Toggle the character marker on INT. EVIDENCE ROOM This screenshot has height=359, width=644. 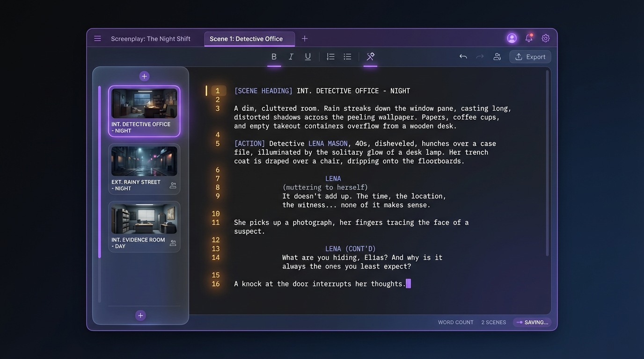[x=173, y=243]
